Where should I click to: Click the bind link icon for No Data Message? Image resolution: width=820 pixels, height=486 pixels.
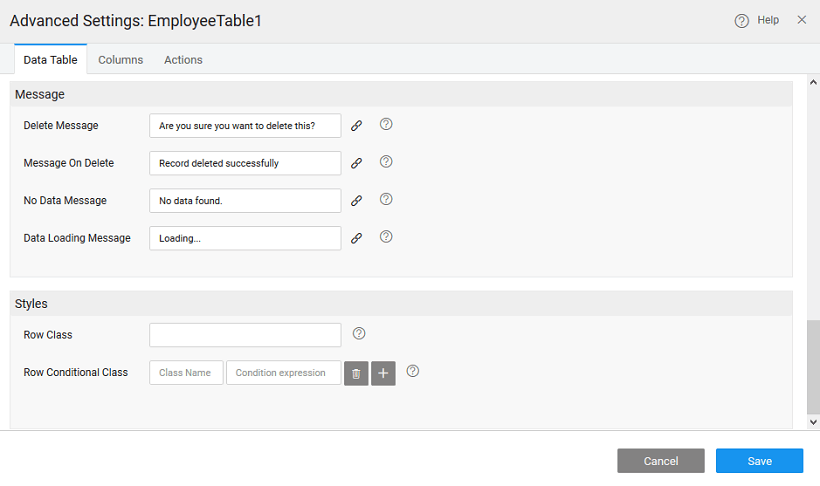pos(356,200)
